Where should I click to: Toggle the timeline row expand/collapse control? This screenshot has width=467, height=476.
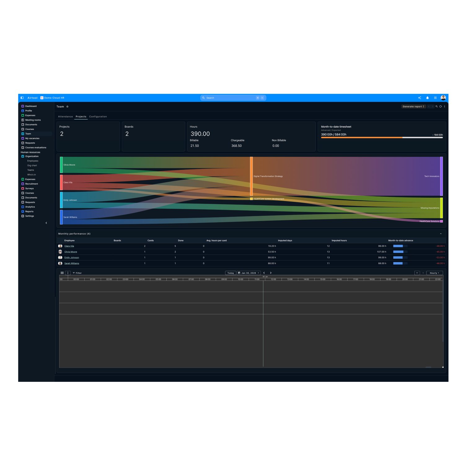(x=68, y=273)
